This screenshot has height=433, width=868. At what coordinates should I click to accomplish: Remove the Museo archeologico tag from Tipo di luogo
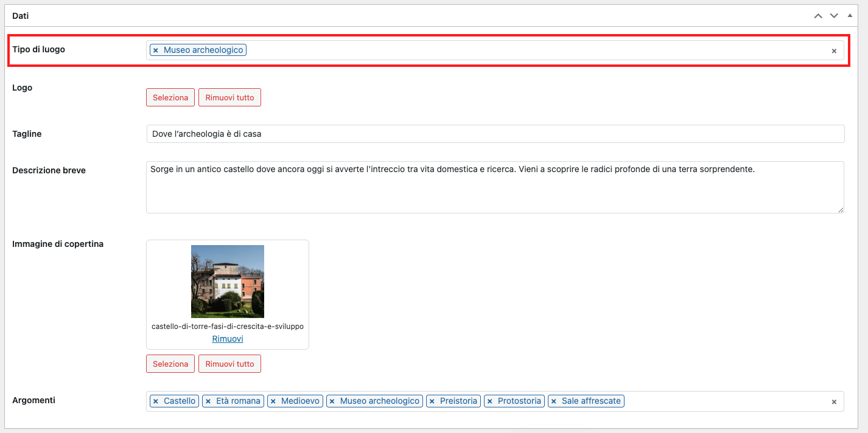click(156, 50)
